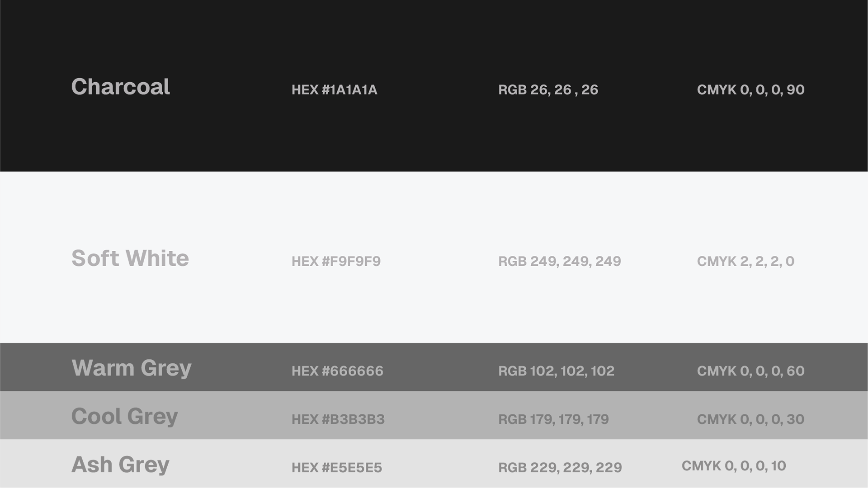Click the Charcoal color name

click(x=120, y=87)
